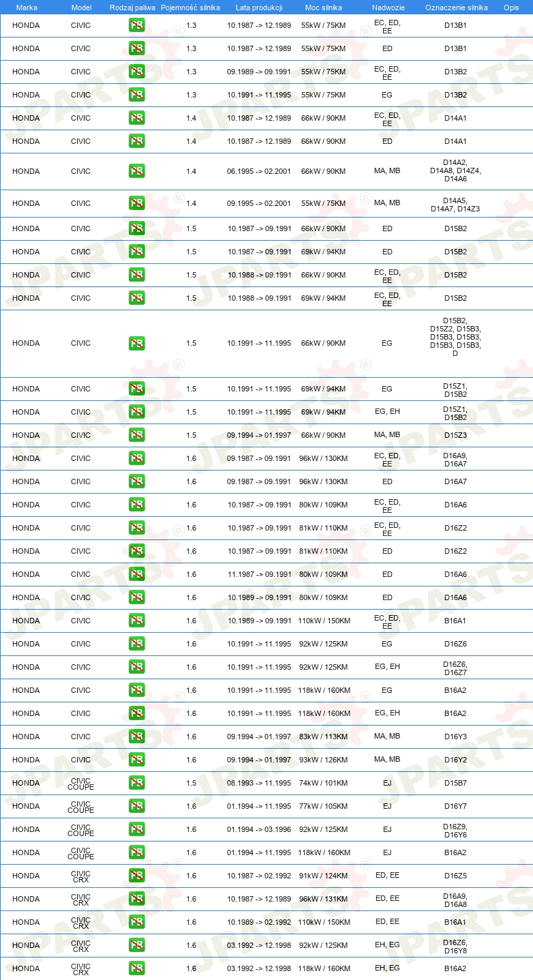
Task: Click the fuel icon for Civic CRX D16Z5
Action: tap(137, 876)
